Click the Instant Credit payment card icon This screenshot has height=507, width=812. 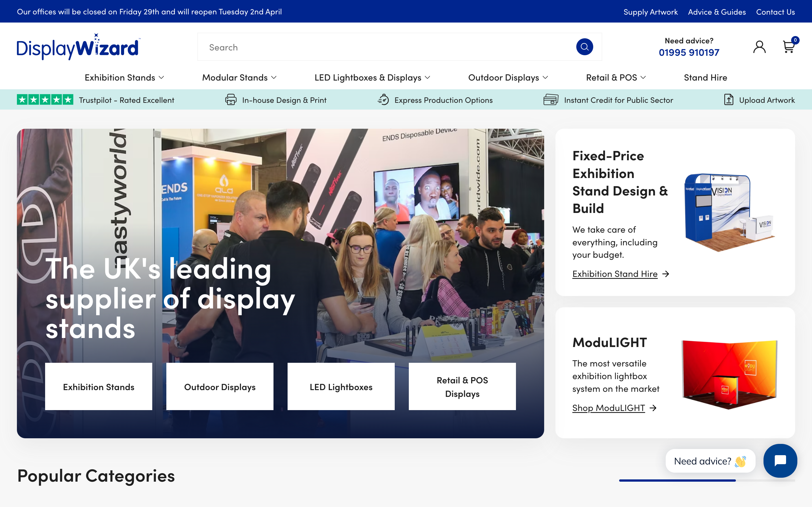[550, 100]
